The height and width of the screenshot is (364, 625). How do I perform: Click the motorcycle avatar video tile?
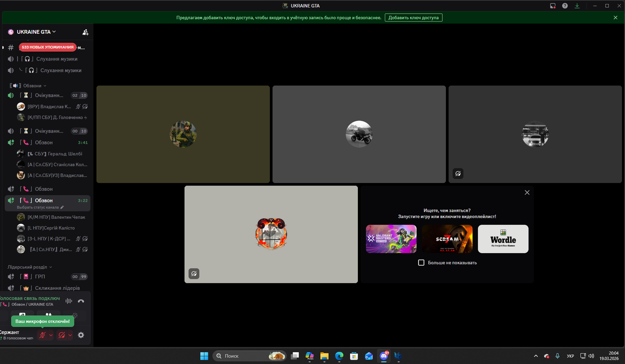359,134
